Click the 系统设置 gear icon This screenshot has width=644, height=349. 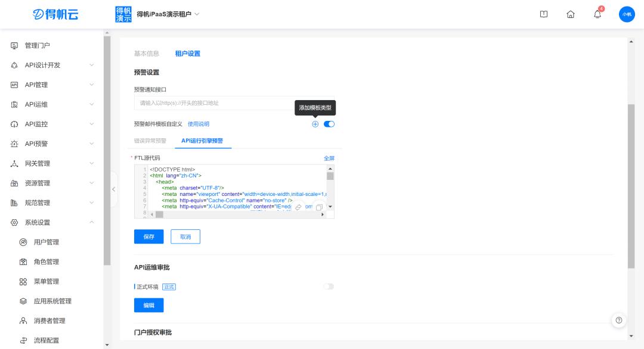point(14,223)
